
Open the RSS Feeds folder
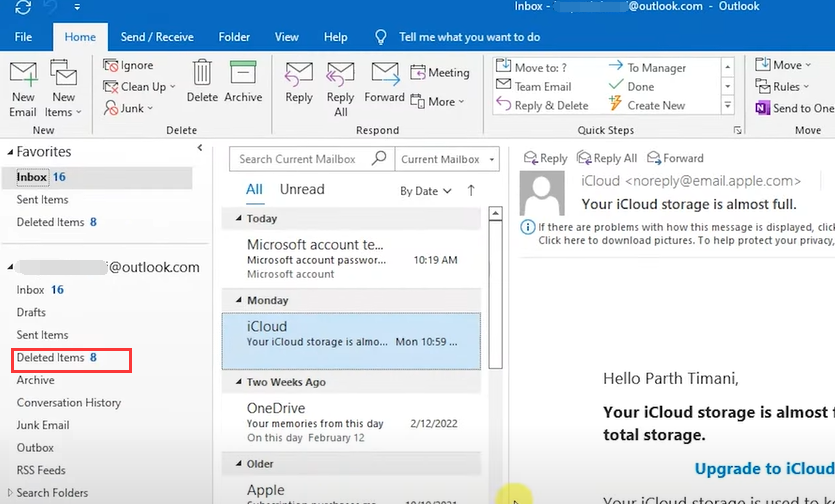(41, 470)
